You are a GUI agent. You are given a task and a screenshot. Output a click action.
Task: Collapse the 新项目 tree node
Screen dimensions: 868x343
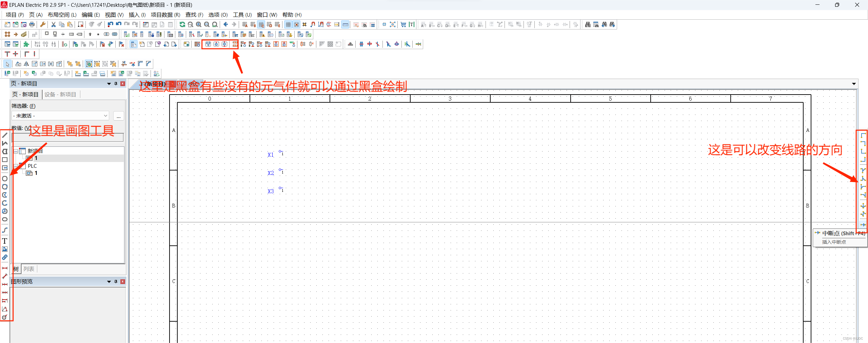pos(16,151)
